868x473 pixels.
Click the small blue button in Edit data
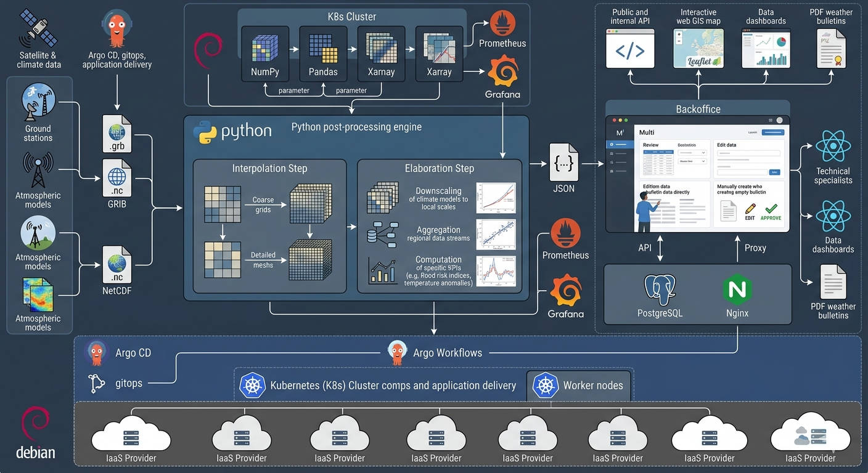point(774,172)
